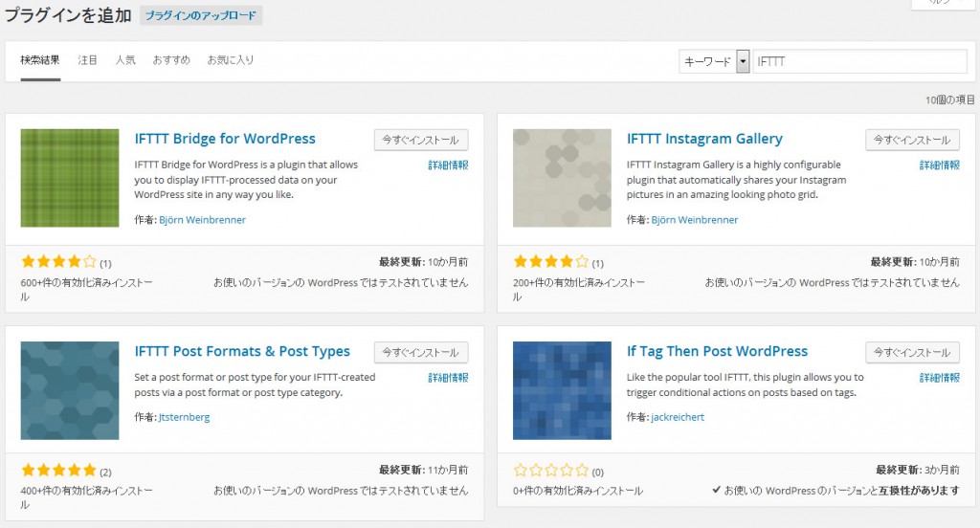Click the star rating of IFTTT Bridge for WordPress

(x=58, y=261)
